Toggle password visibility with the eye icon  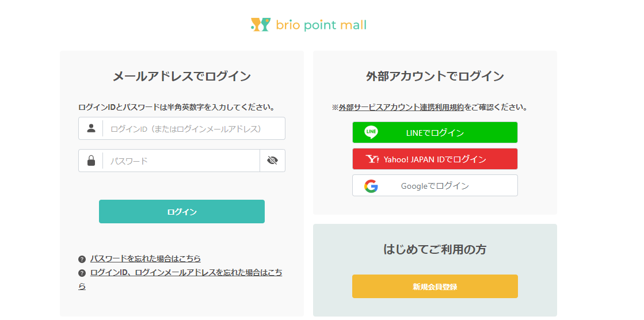272,161
